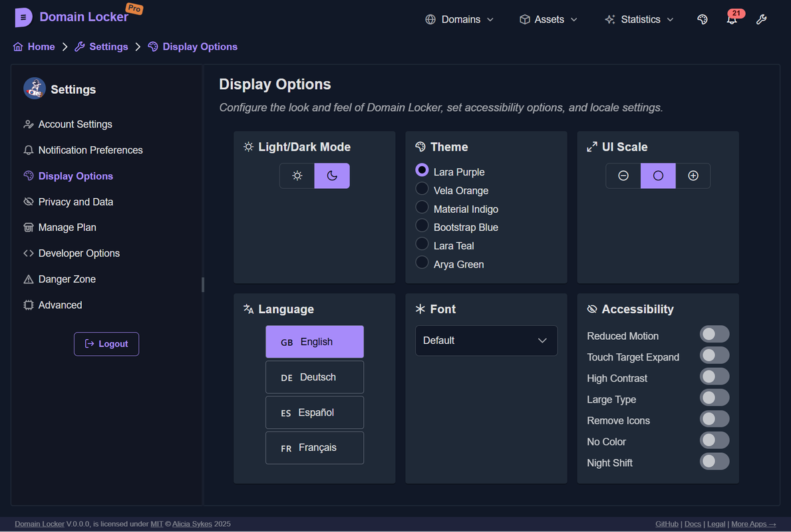Click the Home icon in breadcrumb
The height and width of the screenshot is (532, 791).
pos(18,47)
